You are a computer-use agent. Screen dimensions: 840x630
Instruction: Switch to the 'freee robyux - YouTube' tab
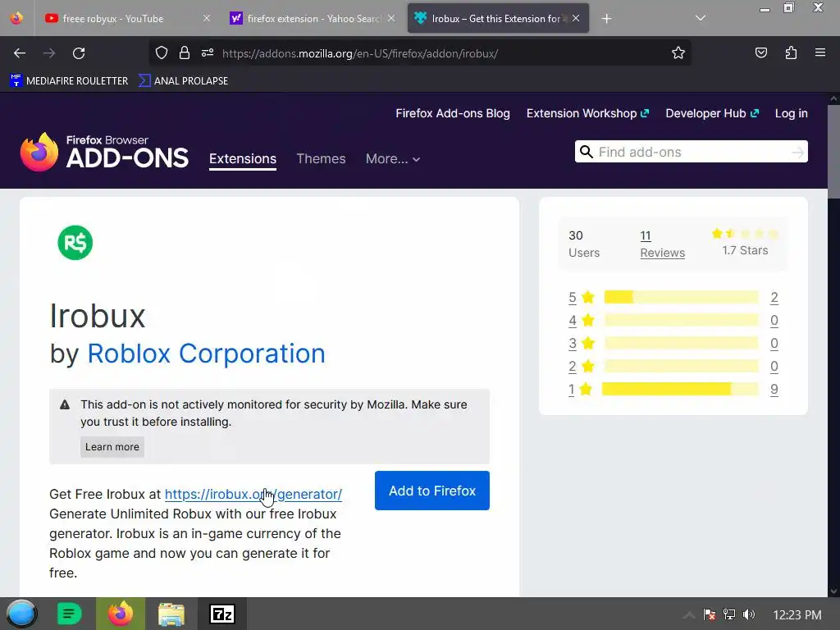tap(126, 18)
